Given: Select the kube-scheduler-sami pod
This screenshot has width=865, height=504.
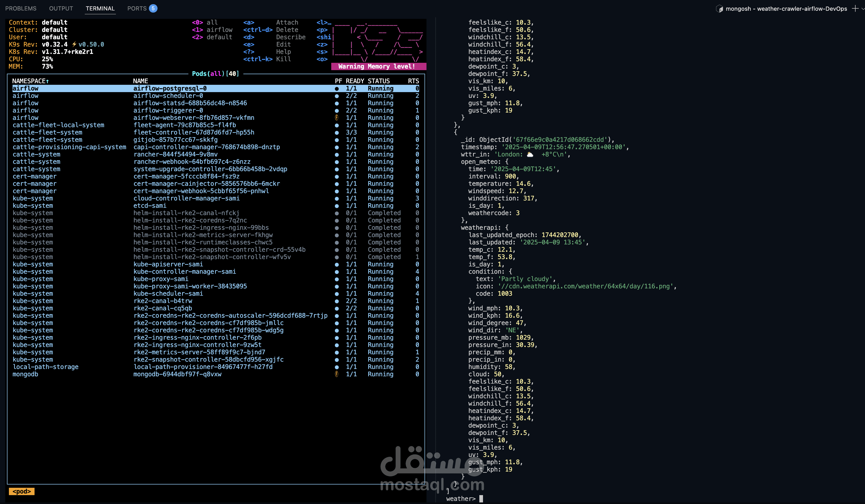Looking at the screenshot, I should pos(168,294).
